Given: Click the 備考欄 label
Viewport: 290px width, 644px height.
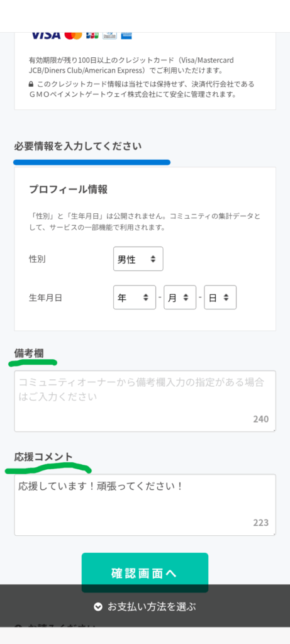Looking at the screenshot, I should [29, 352].
